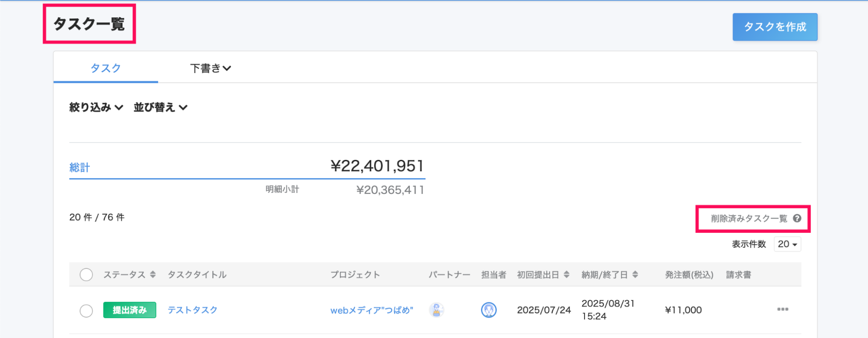Screen dimensions: 868x338
Task: Click the ¥20,365,411 subtotal value
Action: [390, 190]
